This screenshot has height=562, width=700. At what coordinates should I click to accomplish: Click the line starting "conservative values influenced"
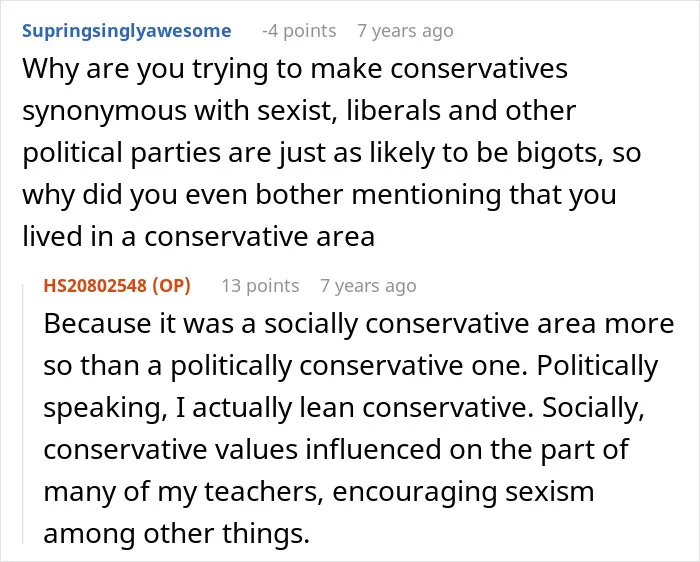pyautogui.click(x=336, y=450)
